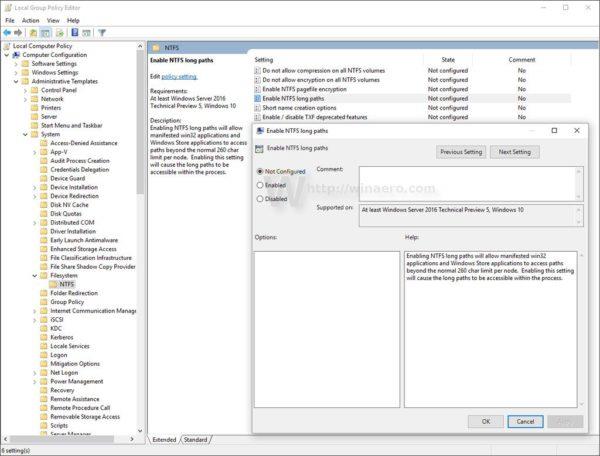Image resolution: width=600 pixels, height=456 pixels.
Task: Click the Kerberos folder icon in the tree
Action: (x=44, y=337)
